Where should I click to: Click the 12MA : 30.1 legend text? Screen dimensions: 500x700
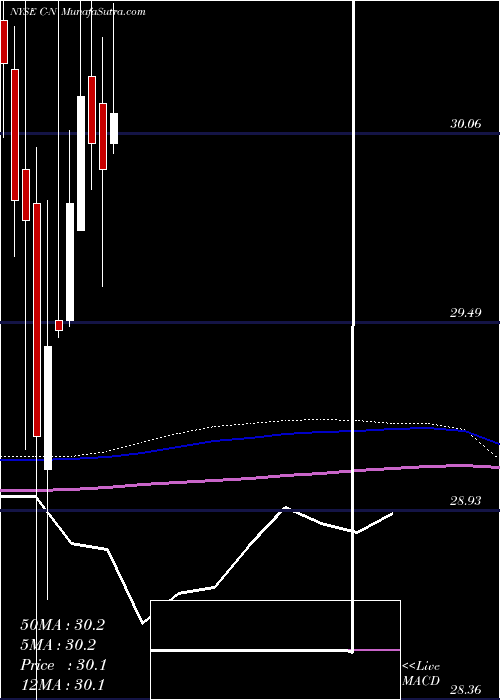click(x=62, y=685)
